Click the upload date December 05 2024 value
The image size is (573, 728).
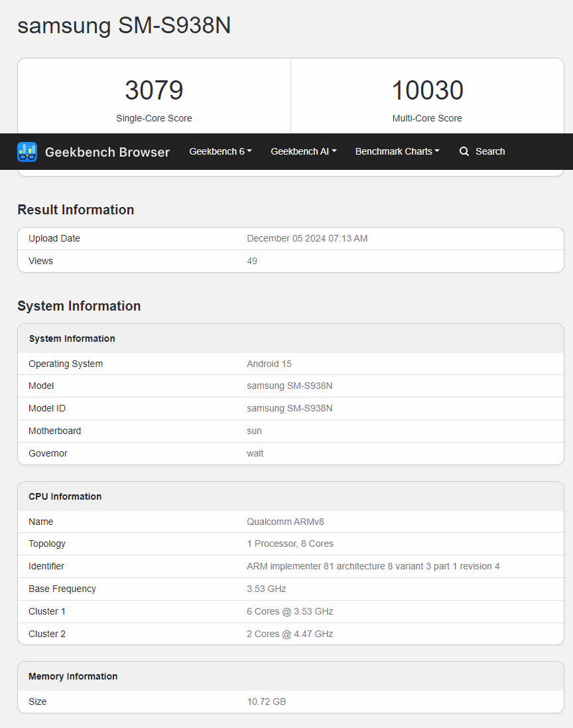(307, 238)
